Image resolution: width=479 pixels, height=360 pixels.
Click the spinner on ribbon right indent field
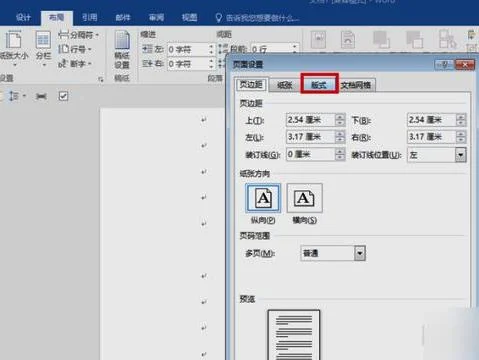click(211, 63)
